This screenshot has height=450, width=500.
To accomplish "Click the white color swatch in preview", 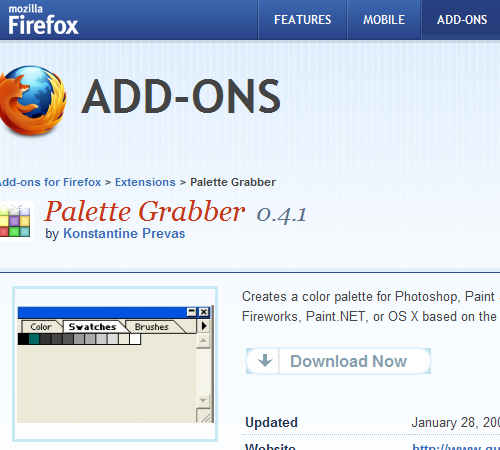I will click(x=135, y=339).
